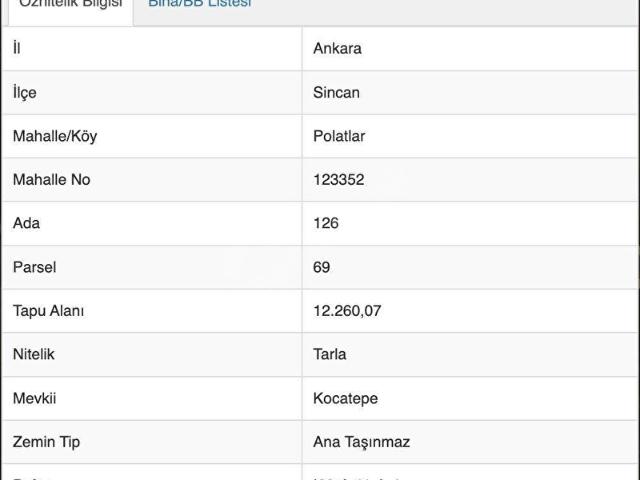Image resolution: width=640 pixels, height=480 pixels.
Task: Open the Bina/BB Listesi tab
Action: point(199,5)
